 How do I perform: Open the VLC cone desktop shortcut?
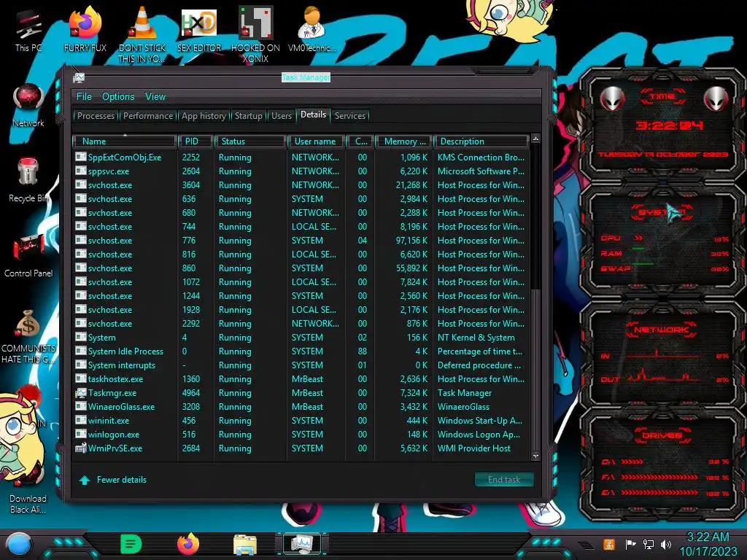pos(142,34)
